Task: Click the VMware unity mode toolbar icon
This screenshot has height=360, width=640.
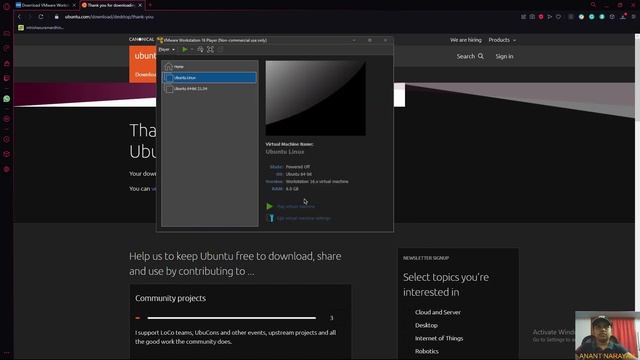Action: point(220,49)
